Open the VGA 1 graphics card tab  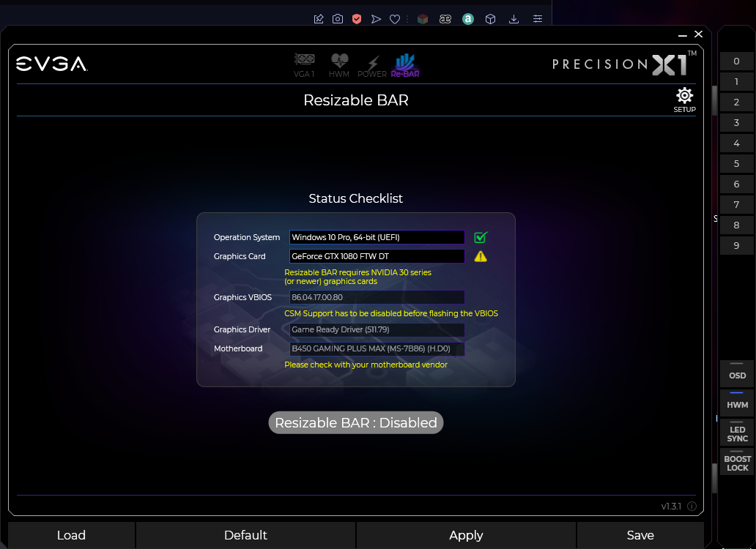click(x=304, y=65)
